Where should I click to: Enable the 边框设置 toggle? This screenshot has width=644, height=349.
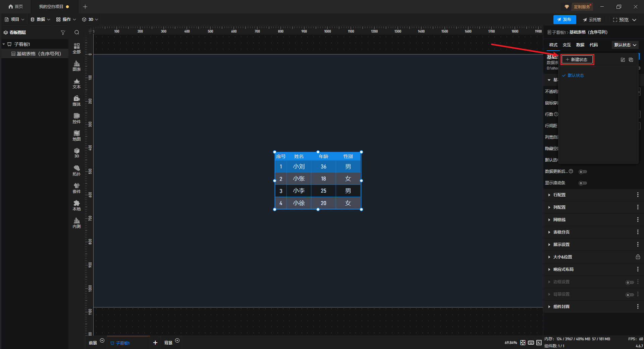coord(630,282)
